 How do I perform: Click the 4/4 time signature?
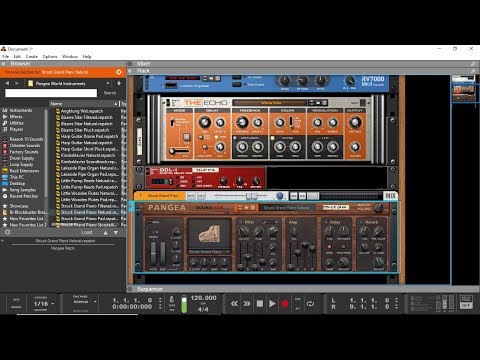203,309
